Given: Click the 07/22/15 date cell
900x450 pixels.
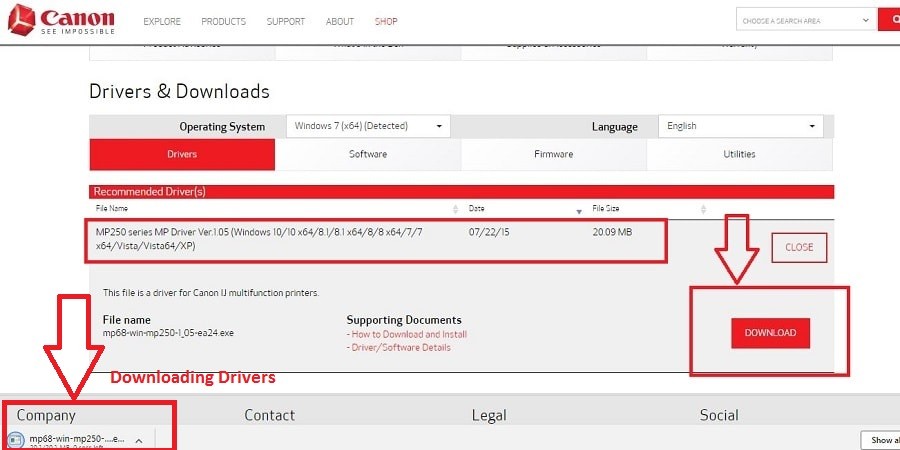Looking at the screenshot, I should pyautogui.click(x=489, y=232).
